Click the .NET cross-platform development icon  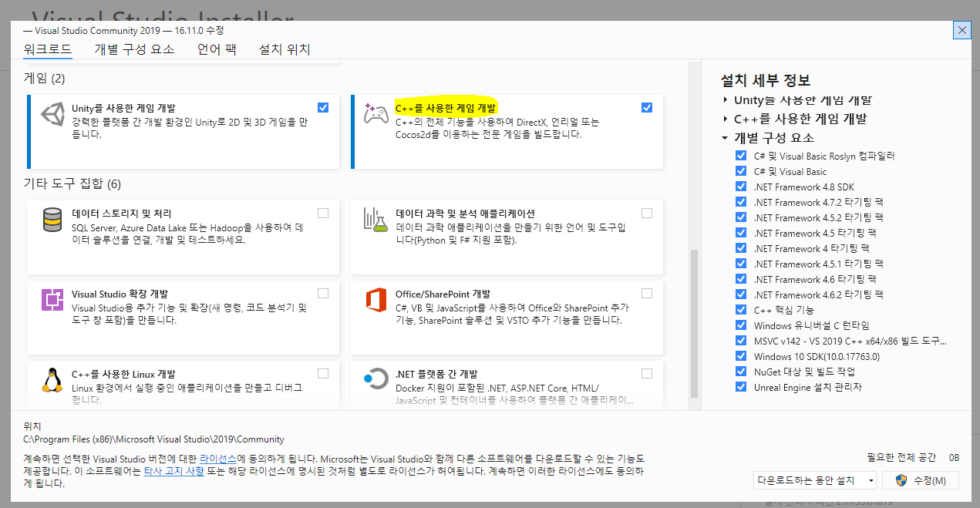pos(376,379)
